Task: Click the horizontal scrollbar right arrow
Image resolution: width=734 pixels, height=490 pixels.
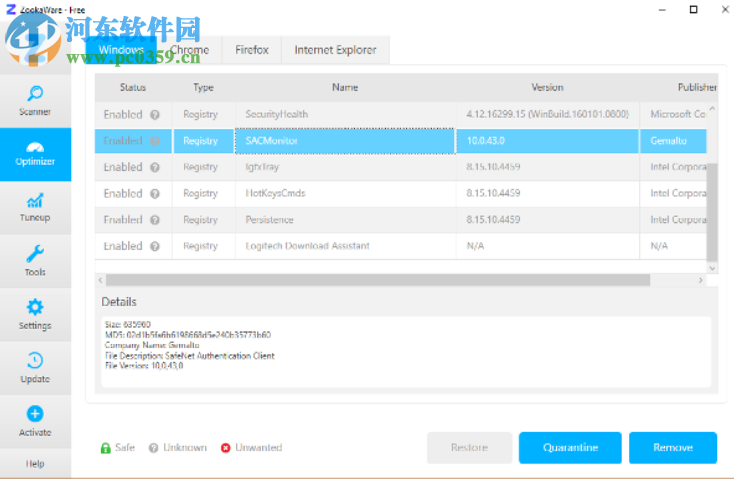Action: click(x=700, y=280)
